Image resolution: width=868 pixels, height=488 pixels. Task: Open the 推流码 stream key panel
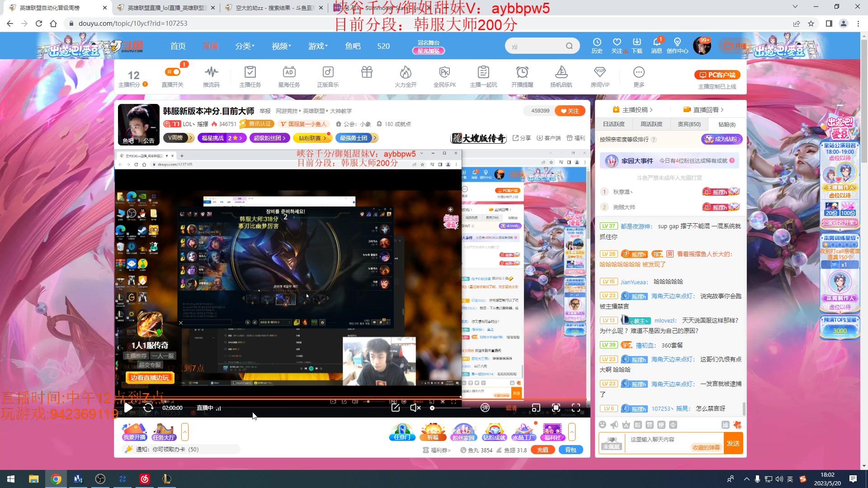211,76
